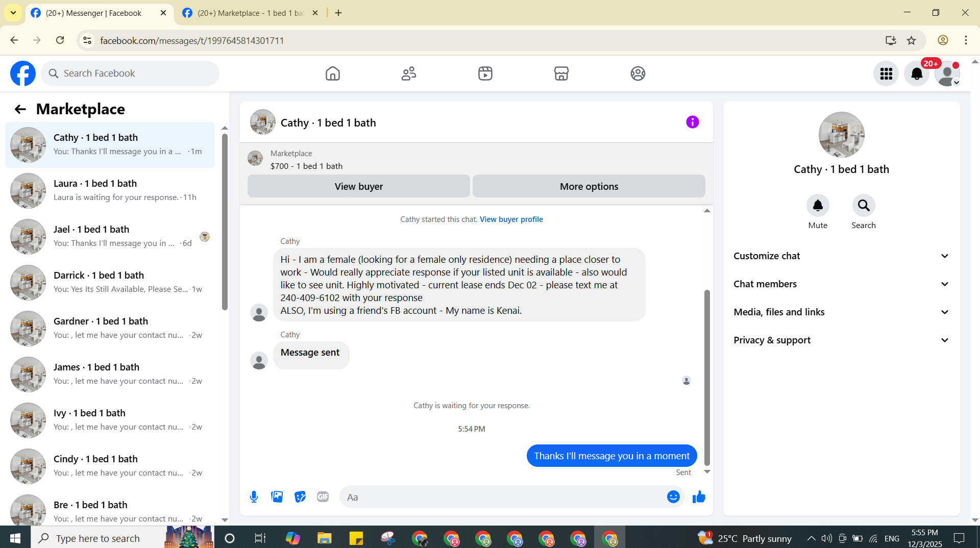Image resolution: width=980 pixels, height=548 pixels.
Task: Switch to the Marketplace 1 bed tab
Action: point(250,13)
